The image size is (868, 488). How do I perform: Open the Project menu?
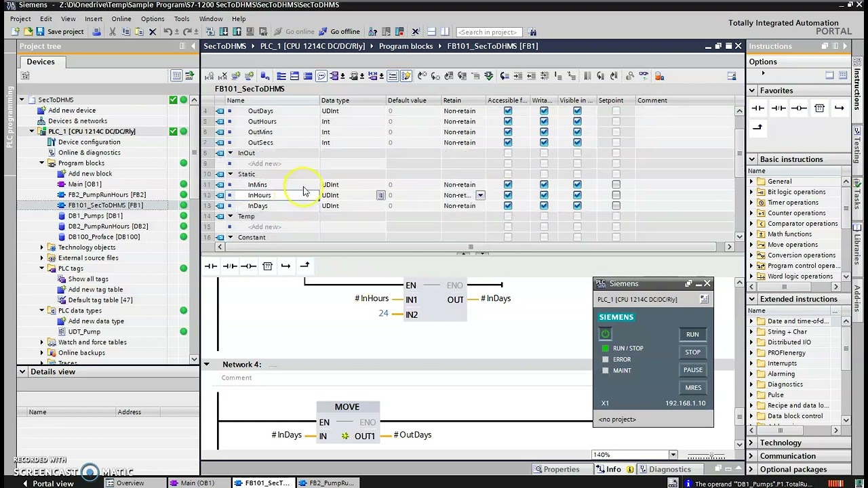(20, 19)
